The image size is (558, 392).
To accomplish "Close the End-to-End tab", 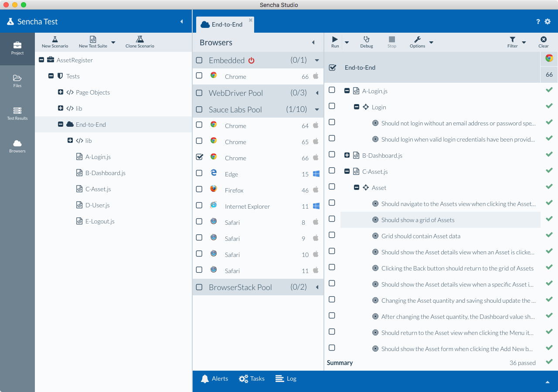I will tap(251, 20).
